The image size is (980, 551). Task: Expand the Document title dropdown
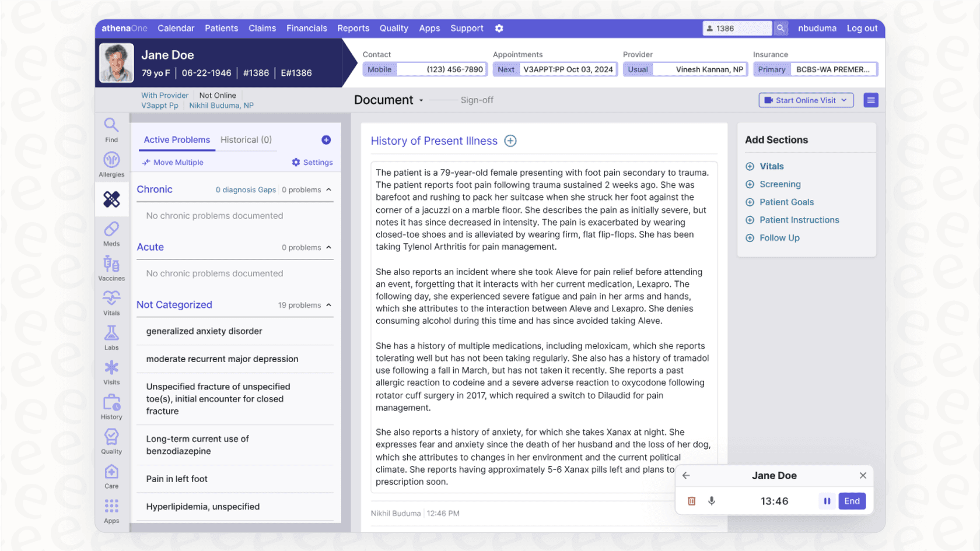(x=422, y=100)
